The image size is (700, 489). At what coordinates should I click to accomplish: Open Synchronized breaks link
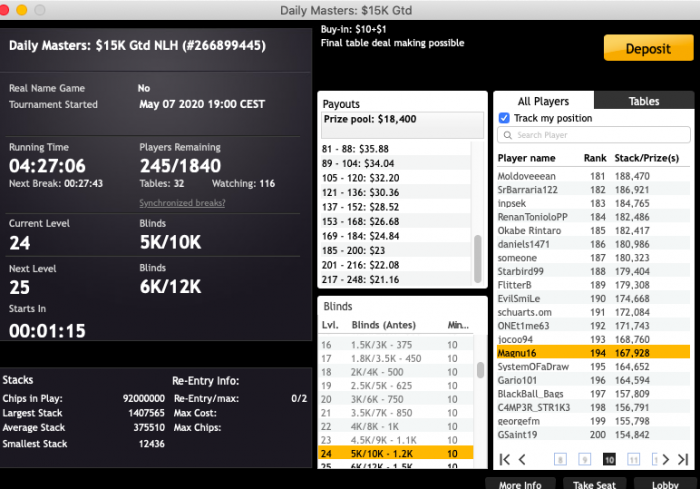[x=182, y=203]
